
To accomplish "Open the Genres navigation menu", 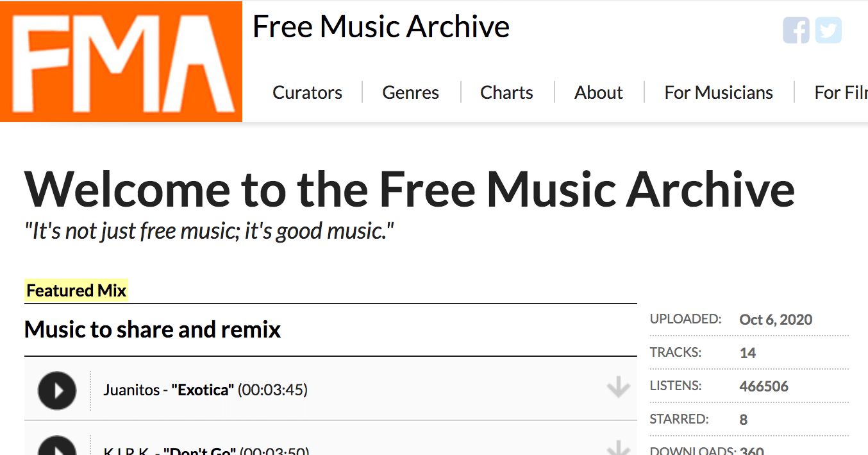I will click(410, 92).
